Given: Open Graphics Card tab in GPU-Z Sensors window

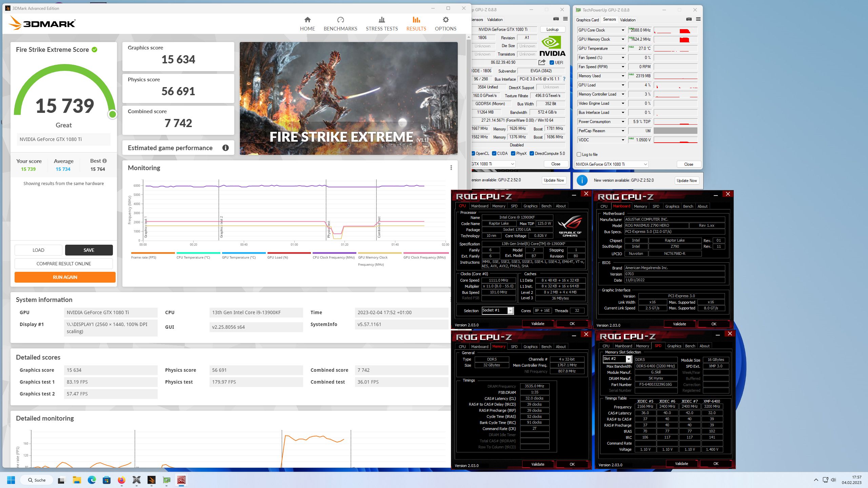Looking at the screenshot, I should 587,20.
